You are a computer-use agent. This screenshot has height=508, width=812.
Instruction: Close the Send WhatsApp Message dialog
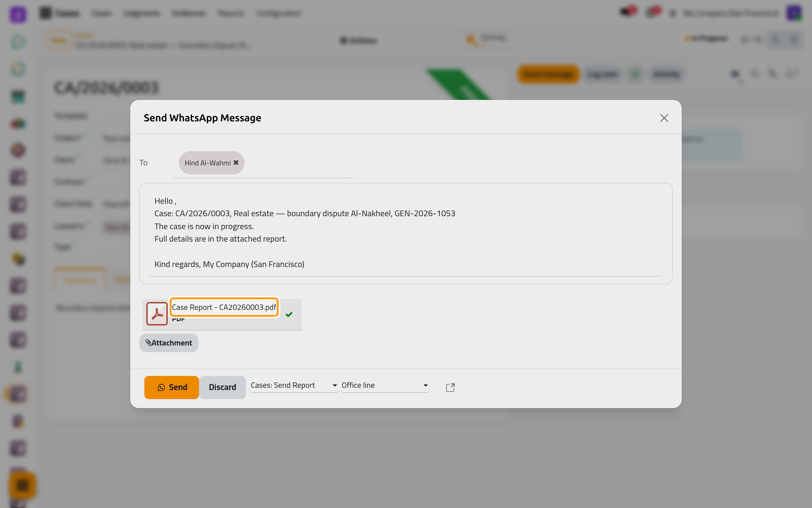tap(664, 118)
